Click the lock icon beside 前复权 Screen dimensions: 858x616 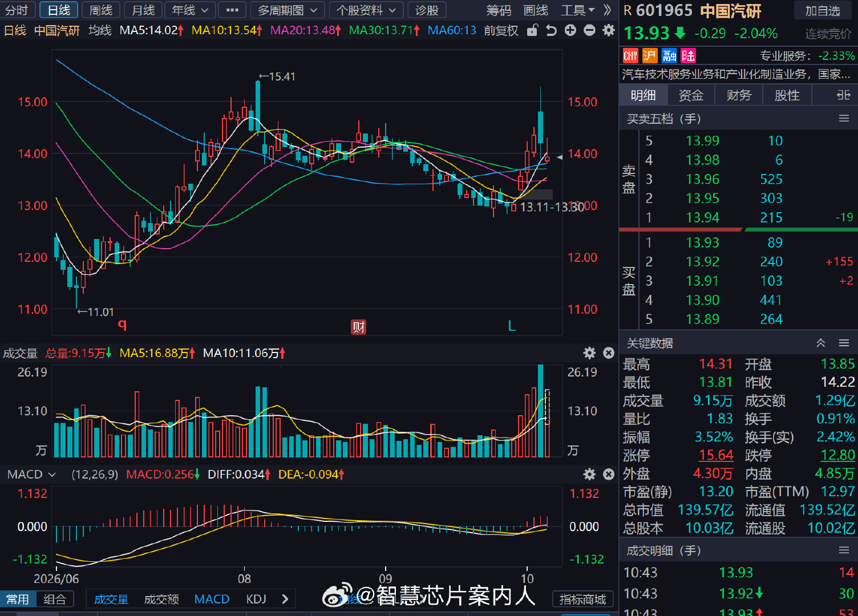pyautogui.click(x=532, y=30)
